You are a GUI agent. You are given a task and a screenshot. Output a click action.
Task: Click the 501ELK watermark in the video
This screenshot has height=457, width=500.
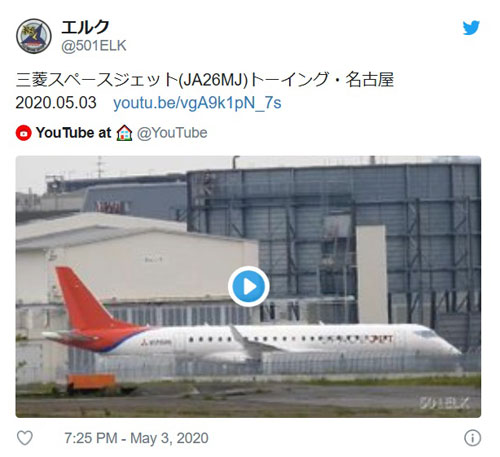coord(444,403)
